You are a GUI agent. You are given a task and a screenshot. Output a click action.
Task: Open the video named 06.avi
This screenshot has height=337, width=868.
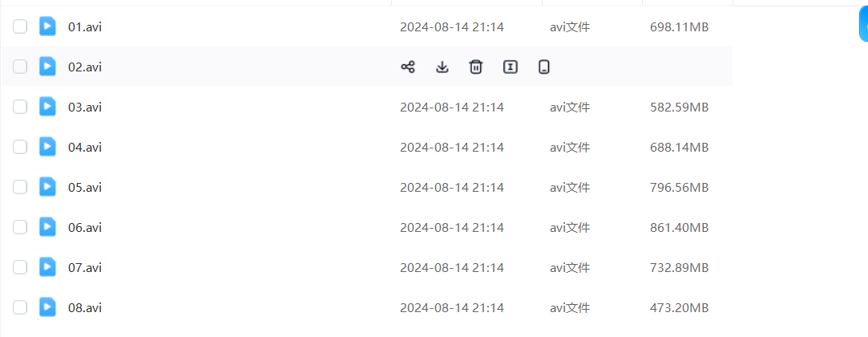coord(85,227)
